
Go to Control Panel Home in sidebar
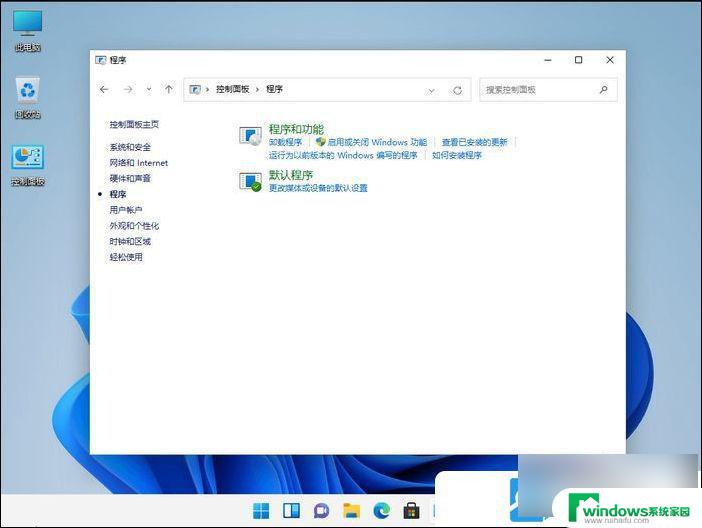pos(134,124)
